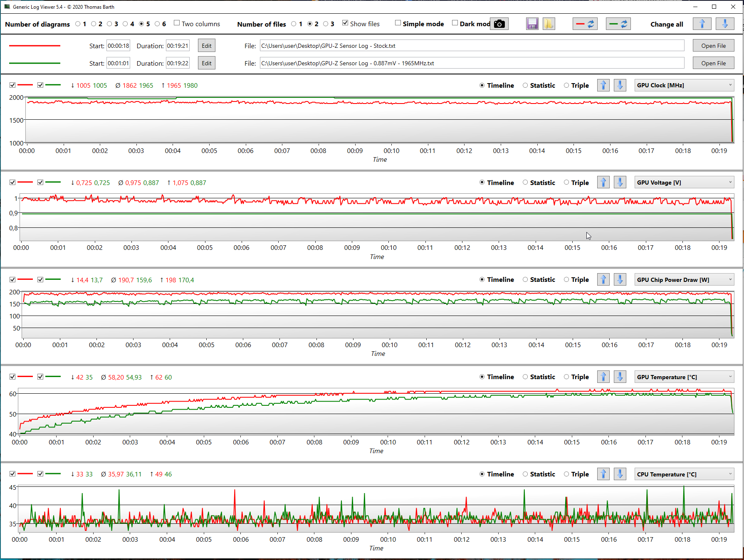
Task: Set number of diagrams to 1
Action: 78,24
